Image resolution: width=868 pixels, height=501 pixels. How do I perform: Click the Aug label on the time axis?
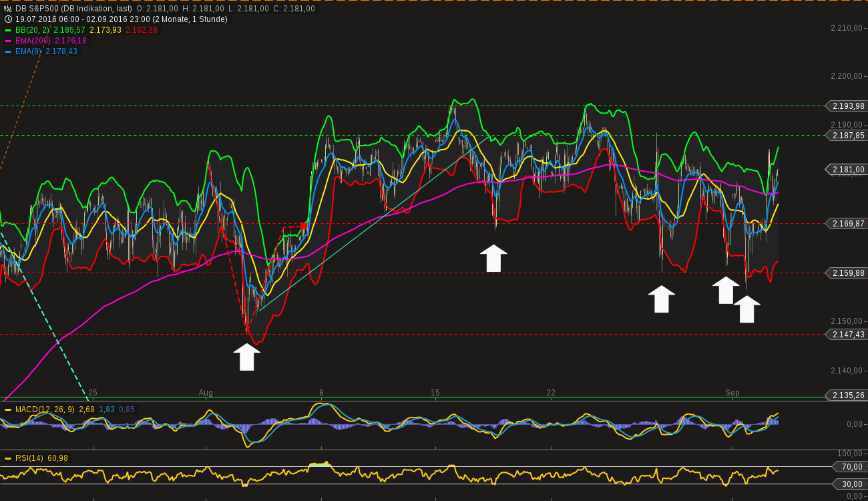click(x=206, y=393)
